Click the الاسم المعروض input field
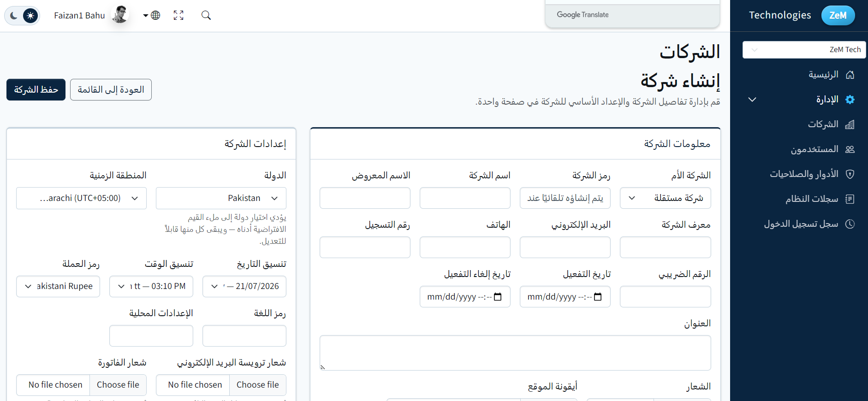The image size is (868, 401). [365, 198]
